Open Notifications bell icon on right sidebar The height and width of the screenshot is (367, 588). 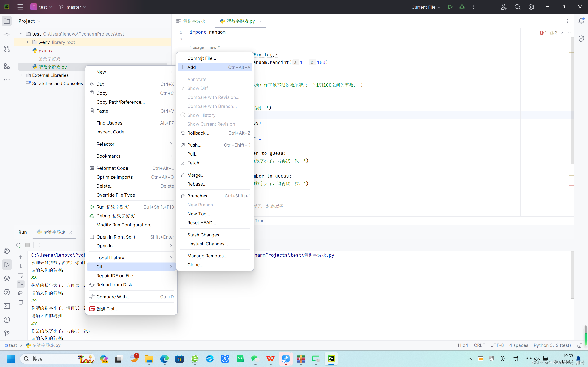pos(581,21)
